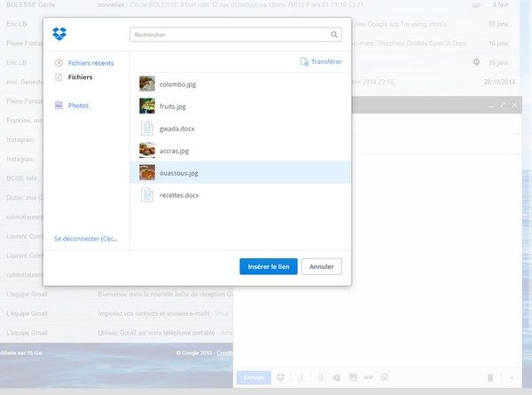Click the clock icon next to Fichiers récents
Image resolution: width=532 pixels, height=395 pixels.
pos(59,62)
